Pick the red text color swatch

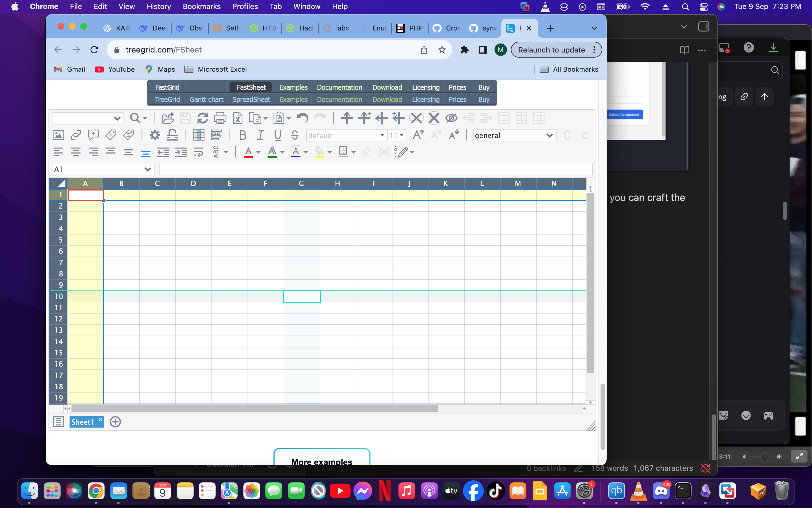[x=248, y=152]
